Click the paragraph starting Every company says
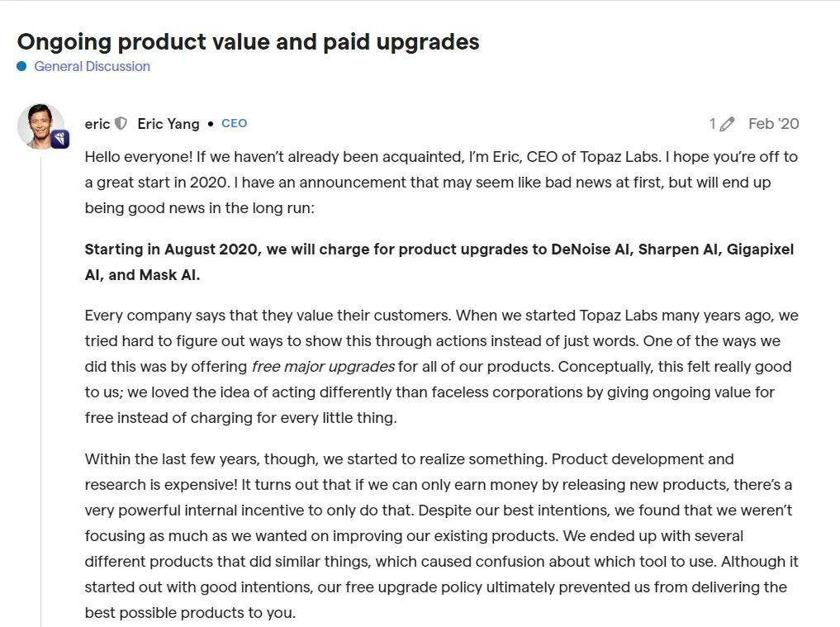840x627 pixels. click(441, 366)
